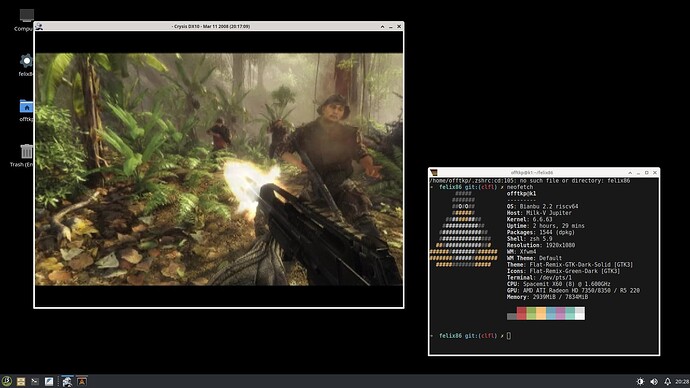The width and height of the screenshot is (690, 388).
Task: Open the Bianbu applications menu in taskbar
Action: click(7, 381)
